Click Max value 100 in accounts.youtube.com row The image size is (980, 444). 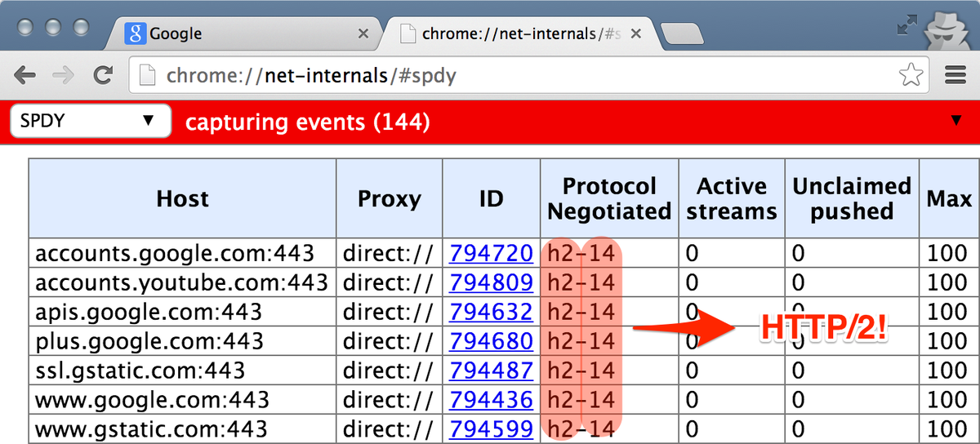(949, 282)
